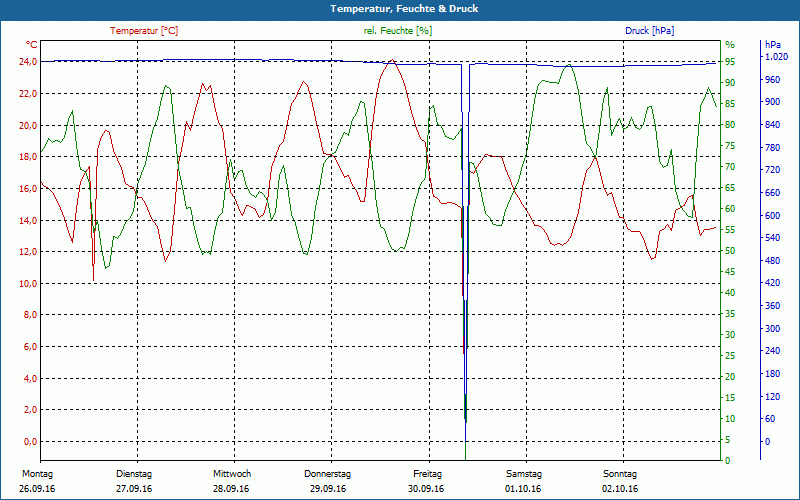Click the '780' pressure axis value
Viewport: 800px width, 500px height.
click(773, 147)
